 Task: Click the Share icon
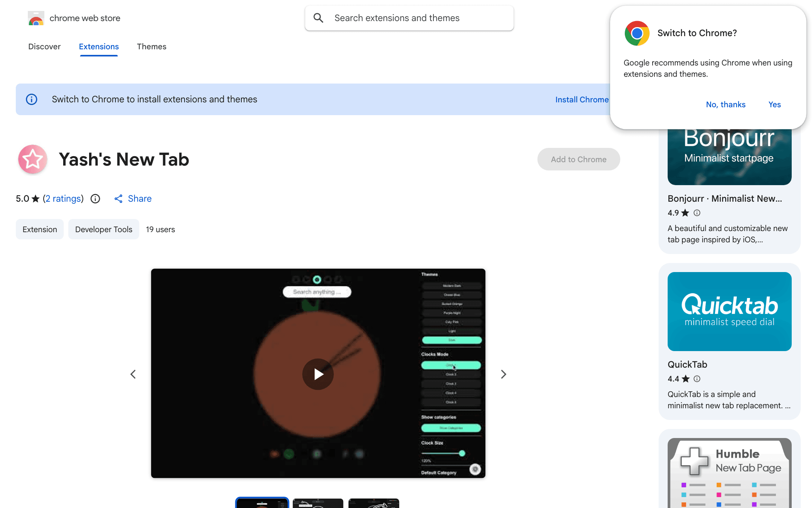[118, 199]
